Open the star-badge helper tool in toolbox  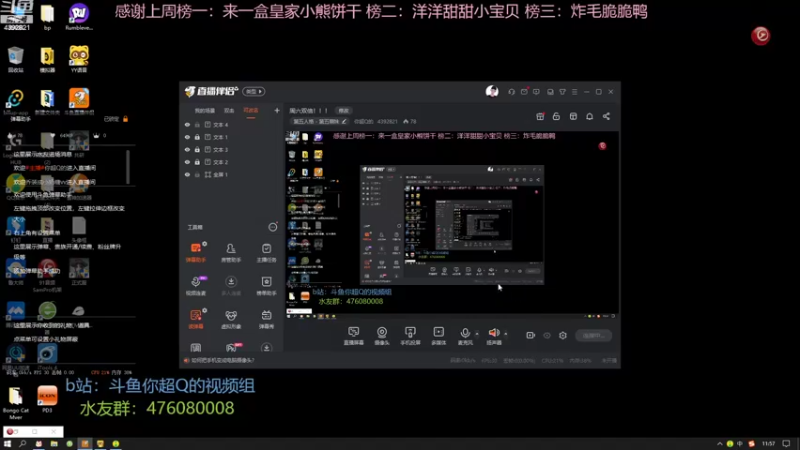pyautogui.click(x=266, y=285)
